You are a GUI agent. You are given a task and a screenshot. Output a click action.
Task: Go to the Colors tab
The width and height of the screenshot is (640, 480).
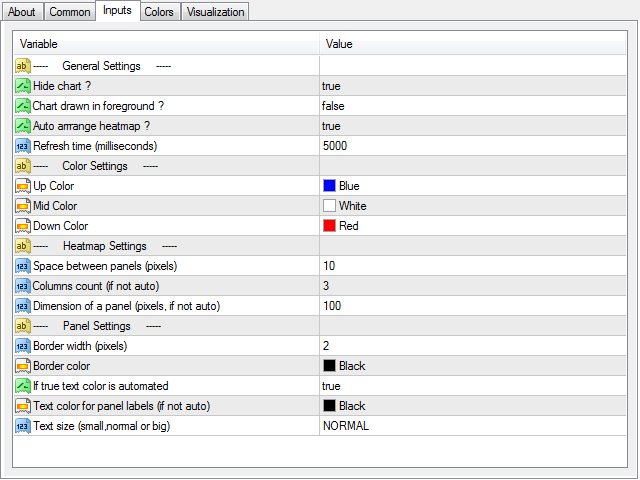(159, 12)
